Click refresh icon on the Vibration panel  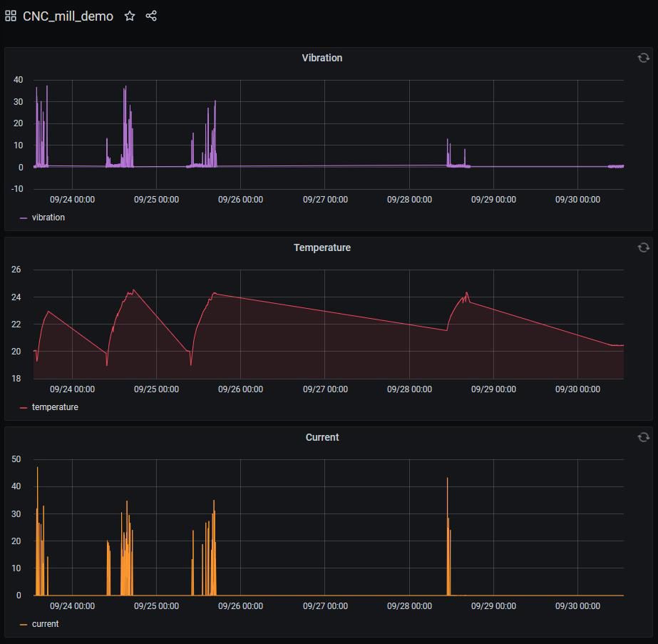[643, 58]
